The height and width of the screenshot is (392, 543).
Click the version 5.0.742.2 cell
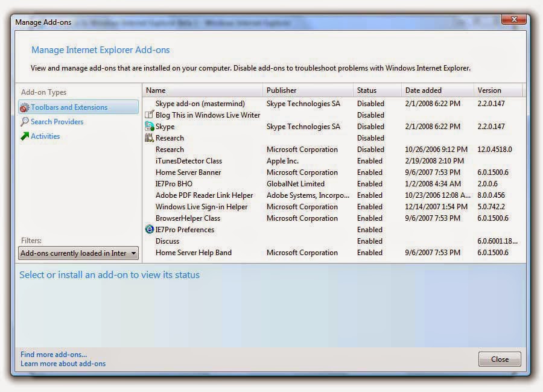coord(491,206)
